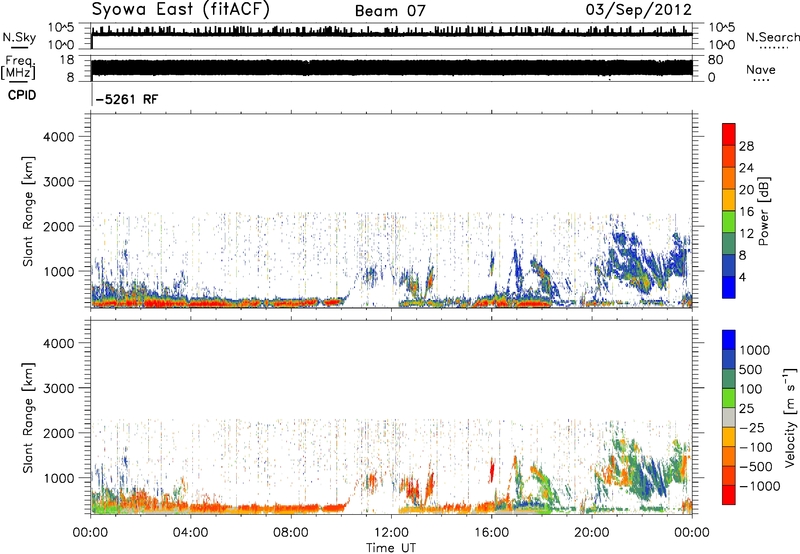Viewport: 800px width, 554px height.
Task: Click the '-1000' tick on the velocity scale
Action: pos(759,486)
